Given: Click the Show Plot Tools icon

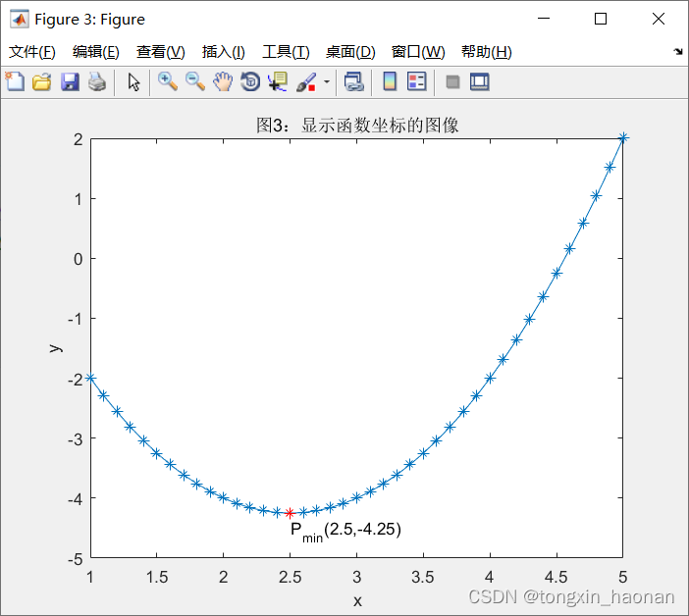Looking at the screenshot, I should 479,82.
